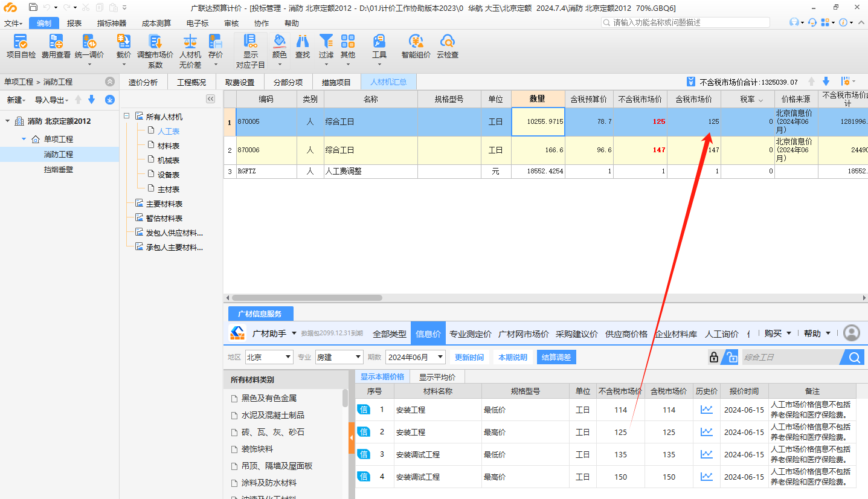Tick the 装饰块料 category checkbox
868x499 pixels.
coord(234,449)
